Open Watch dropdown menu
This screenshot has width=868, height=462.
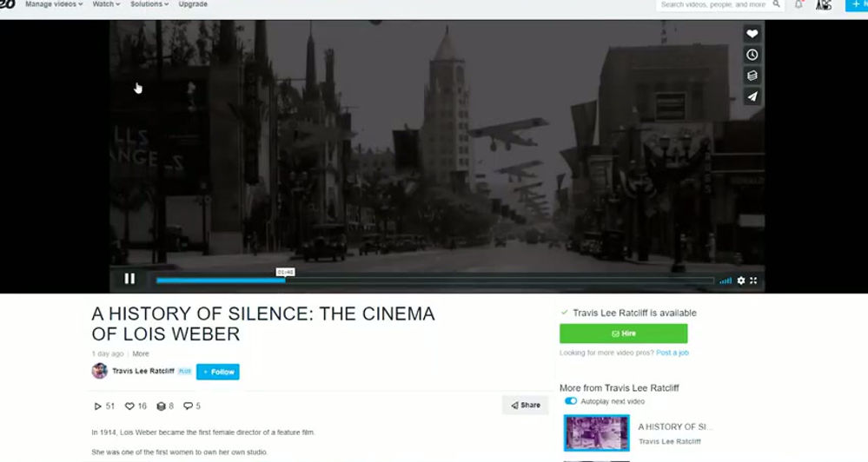(106, 3)
